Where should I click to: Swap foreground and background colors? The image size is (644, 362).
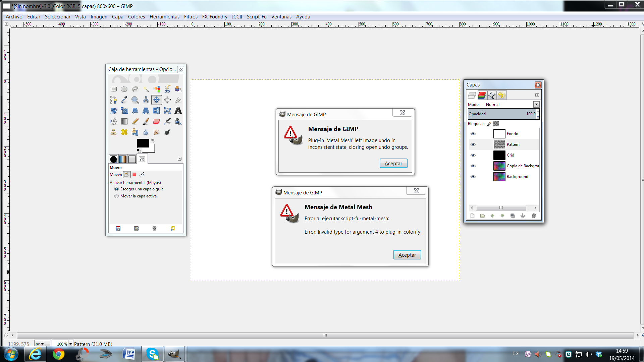pos(153,141)
